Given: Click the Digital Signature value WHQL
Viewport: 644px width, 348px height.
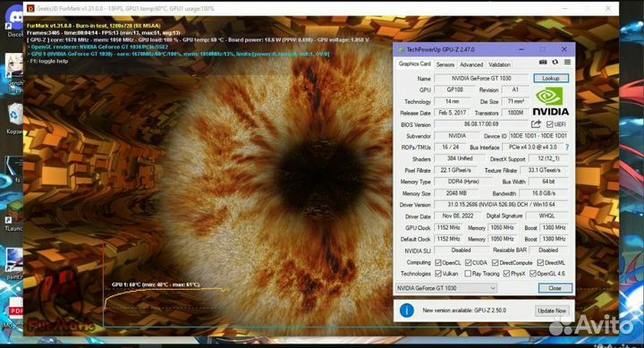Looking at the screenshot, I should click(547, 216).
